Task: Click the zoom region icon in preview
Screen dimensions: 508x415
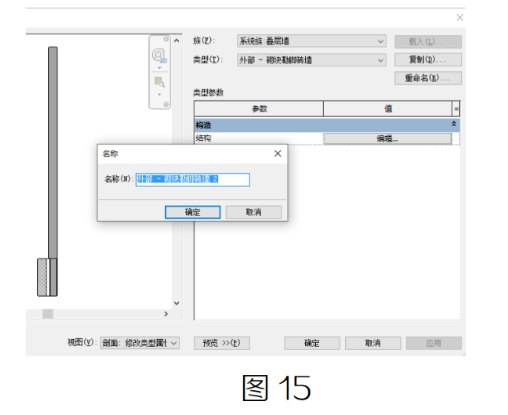Action: point(159,82)
